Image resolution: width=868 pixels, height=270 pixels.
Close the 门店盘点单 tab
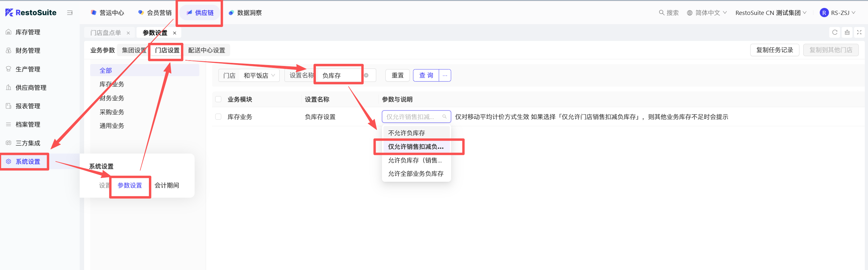pyautogui.click(x=128, y=33)
